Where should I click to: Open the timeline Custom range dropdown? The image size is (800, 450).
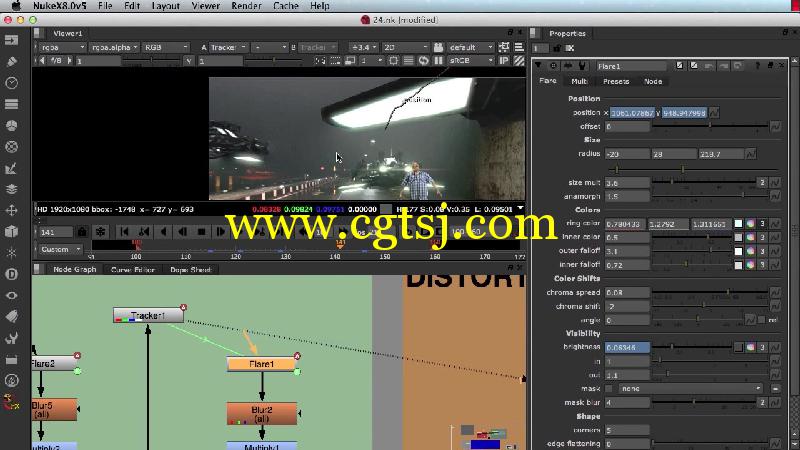pos(60,249)
